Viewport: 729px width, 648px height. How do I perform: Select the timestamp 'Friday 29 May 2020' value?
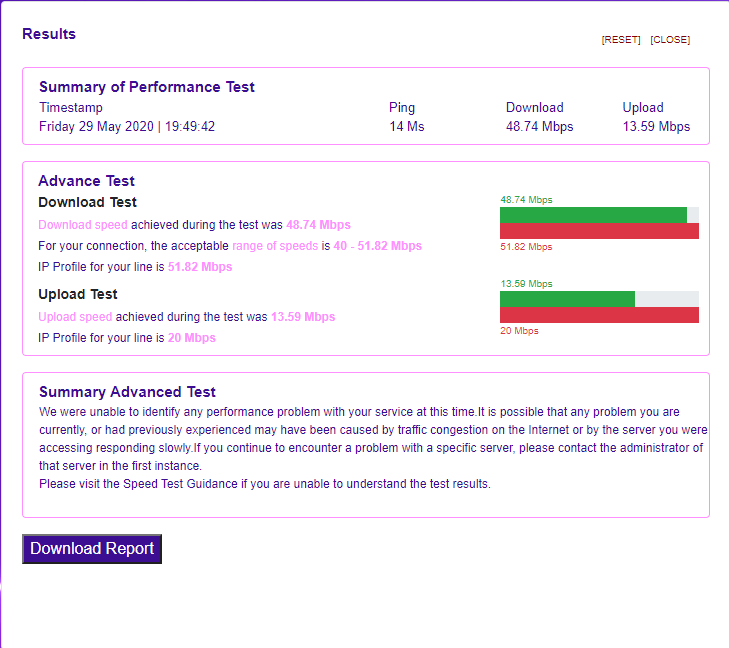click(x=96, y=127)
